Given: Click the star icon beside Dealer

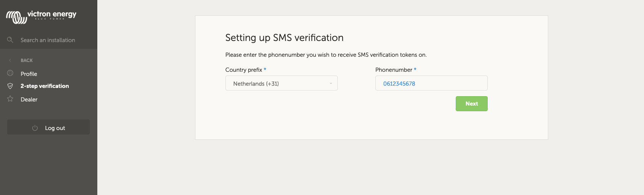Looking at the screenshot, I should (10, 99).
